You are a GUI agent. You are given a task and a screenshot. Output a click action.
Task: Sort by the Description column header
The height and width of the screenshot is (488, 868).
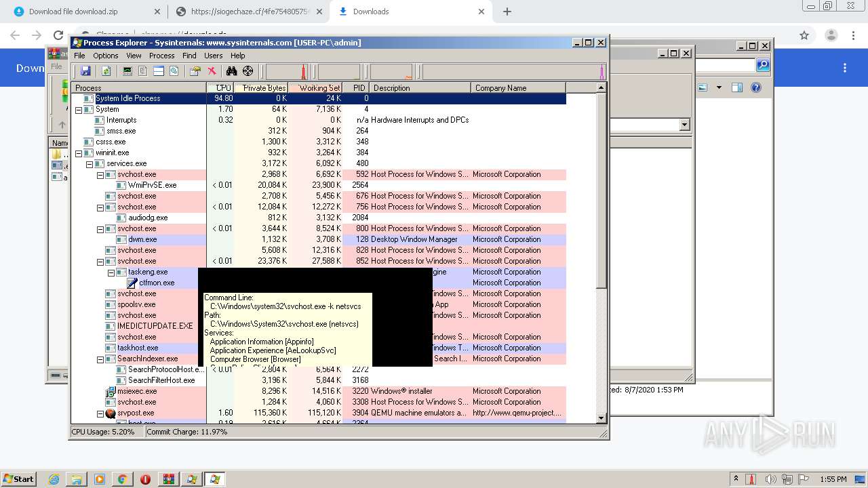coord(420,88)
